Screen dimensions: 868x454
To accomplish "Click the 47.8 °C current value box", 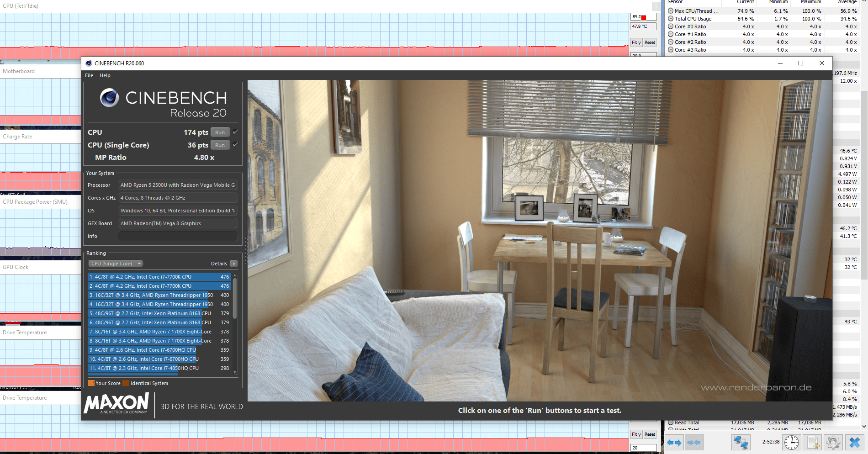I will pyautogui.click(x=643, y=26).
